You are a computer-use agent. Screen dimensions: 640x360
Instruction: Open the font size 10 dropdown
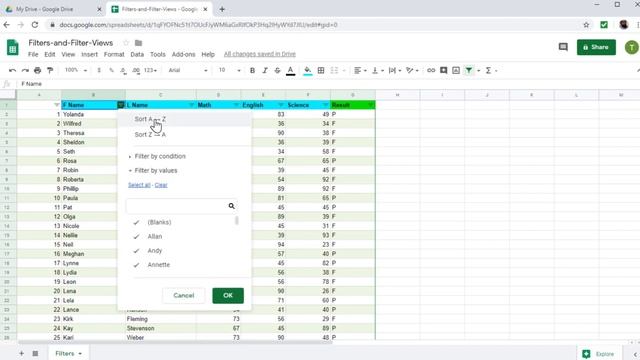(229, 71)
